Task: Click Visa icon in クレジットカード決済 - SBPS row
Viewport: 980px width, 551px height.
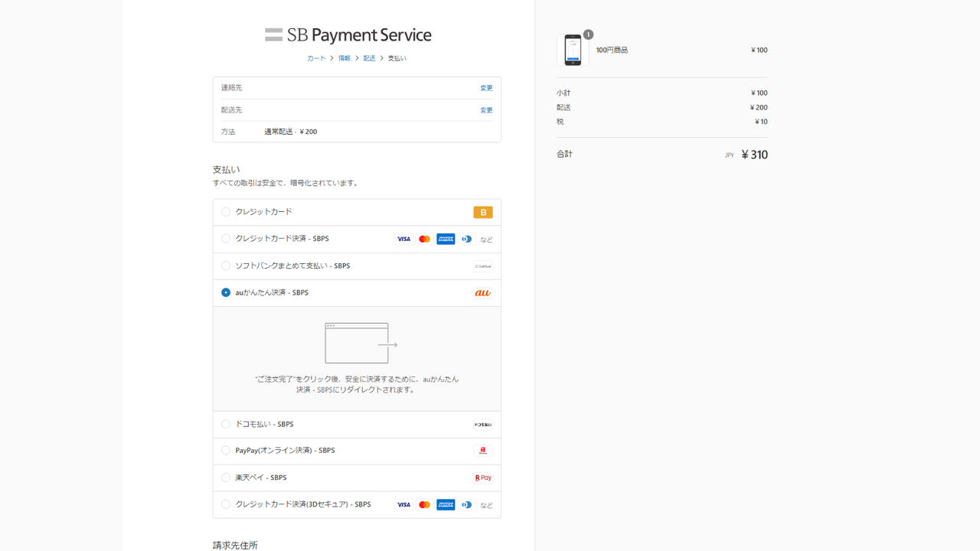Action: (403, 240)
